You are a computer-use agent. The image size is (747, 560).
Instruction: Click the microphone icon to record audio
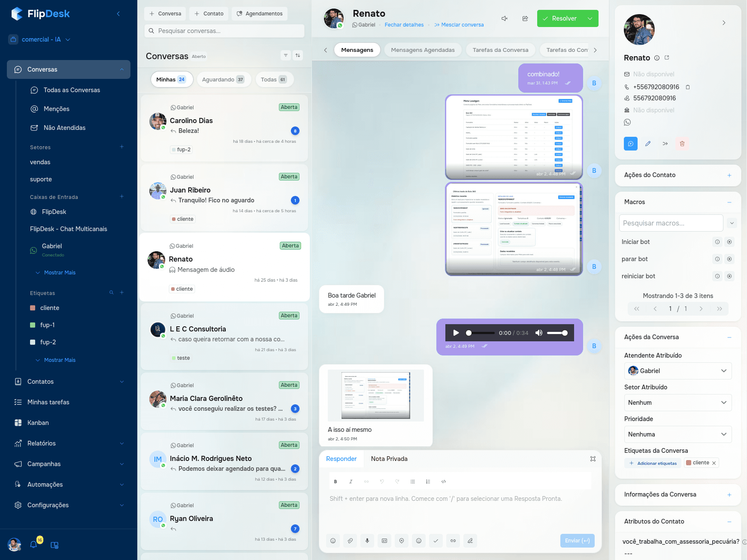[x=367, y=541]
